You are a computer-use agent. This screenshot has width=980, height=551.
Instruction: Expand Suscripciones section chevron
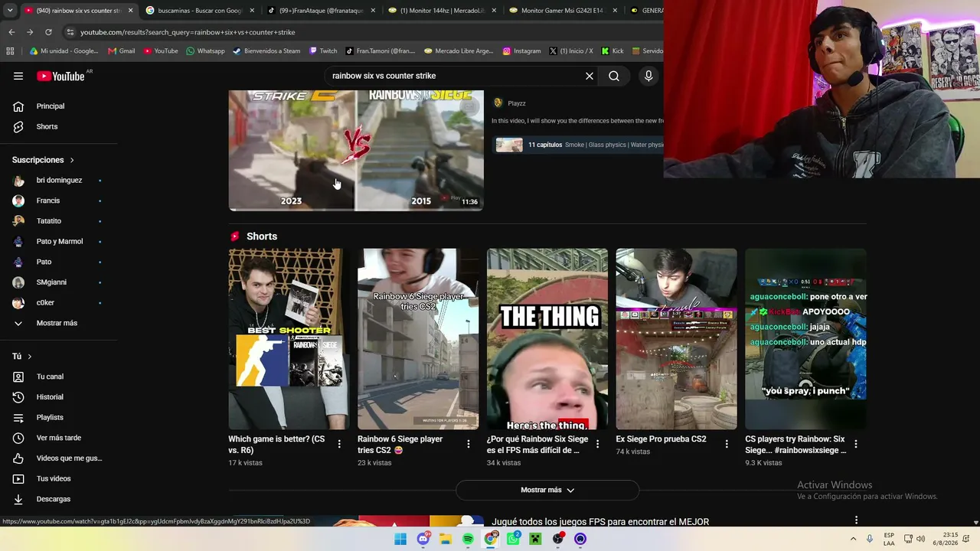click(x=72, y=160)
